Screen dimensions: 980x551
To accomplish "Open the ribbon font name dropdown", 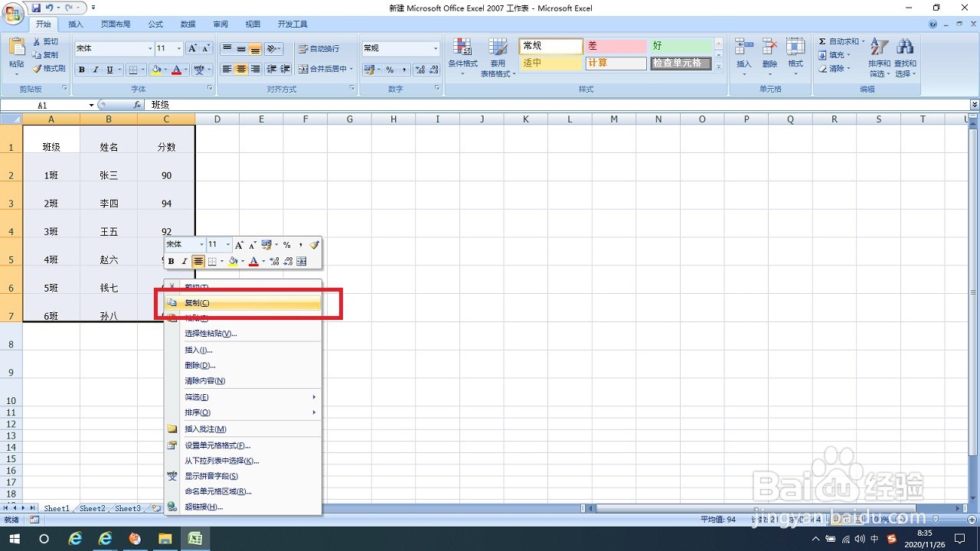I will click(x=150, y=49).
